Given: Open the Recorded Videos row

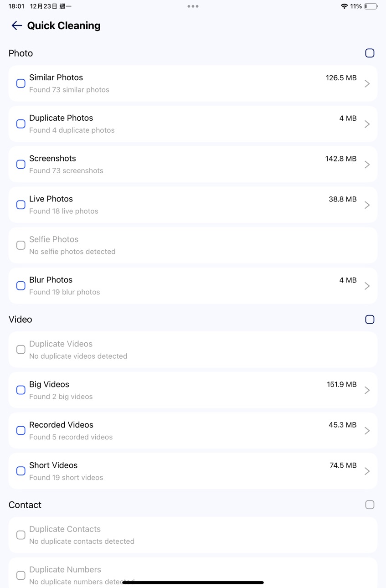Looking at the screenshot, I should click(193, 431).
